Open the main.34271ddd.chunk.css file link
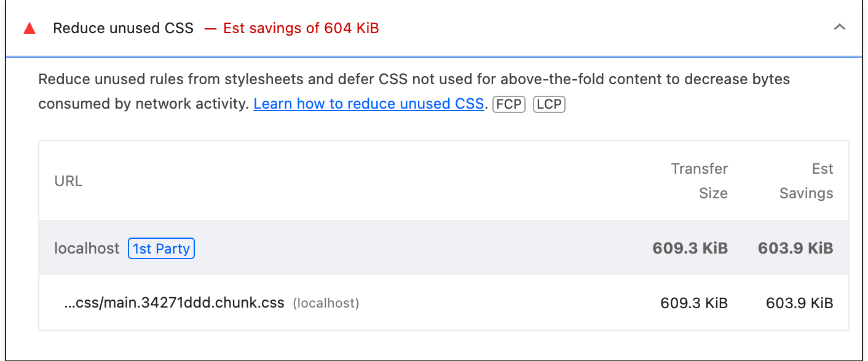868x361 pixels. tap(174, 303)
